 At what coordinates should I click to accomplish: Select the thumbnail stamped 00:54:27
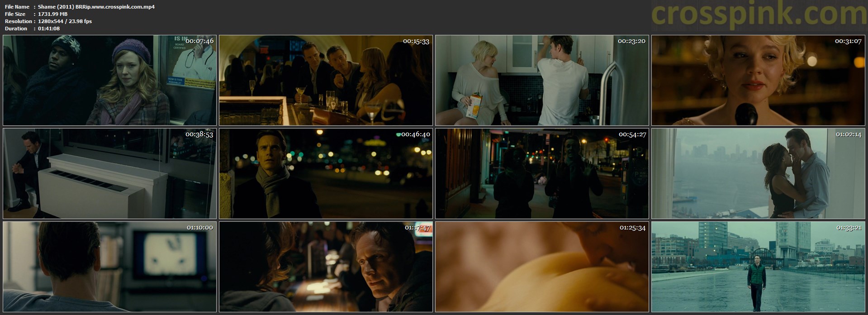click(542, 174)
